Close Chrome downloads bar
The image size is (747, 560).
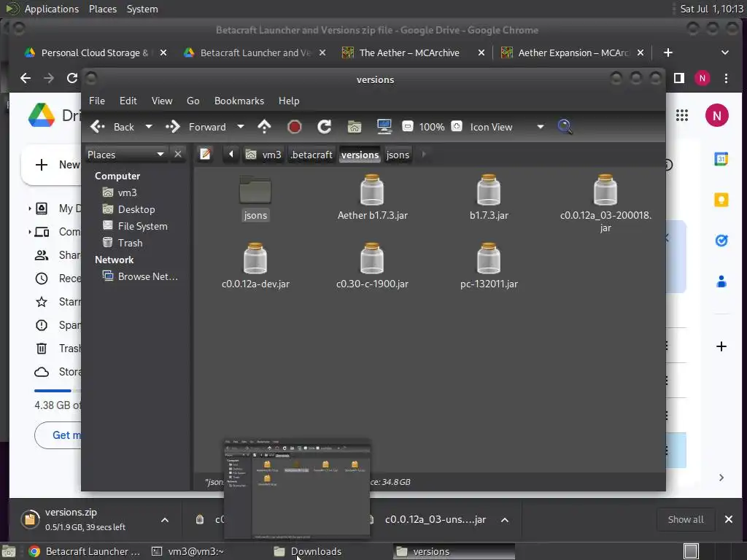pyautogui.click(x=729, y=519)
